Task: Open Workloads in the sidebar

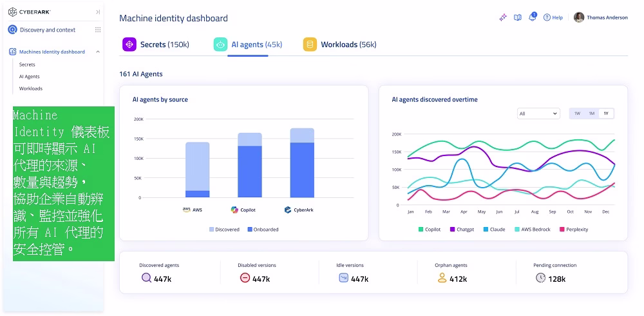Action: (30, 88)
